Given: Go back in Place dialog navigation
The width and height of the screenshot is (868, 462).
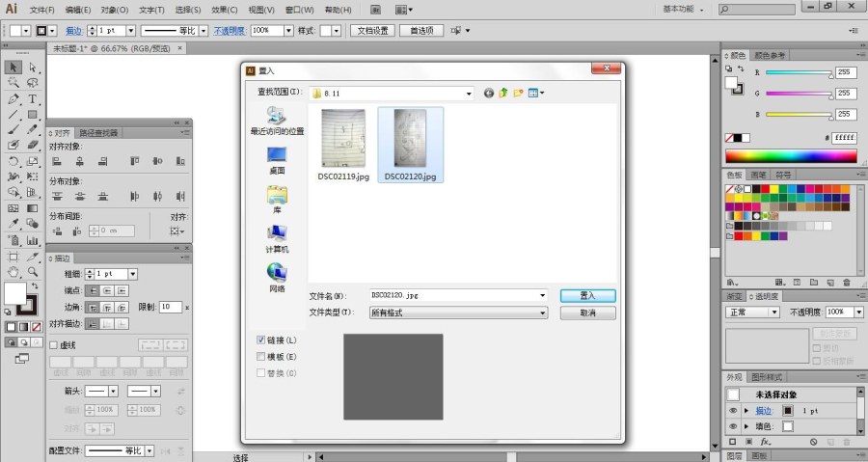Looking at the screenshot, I should coord(488,93).
